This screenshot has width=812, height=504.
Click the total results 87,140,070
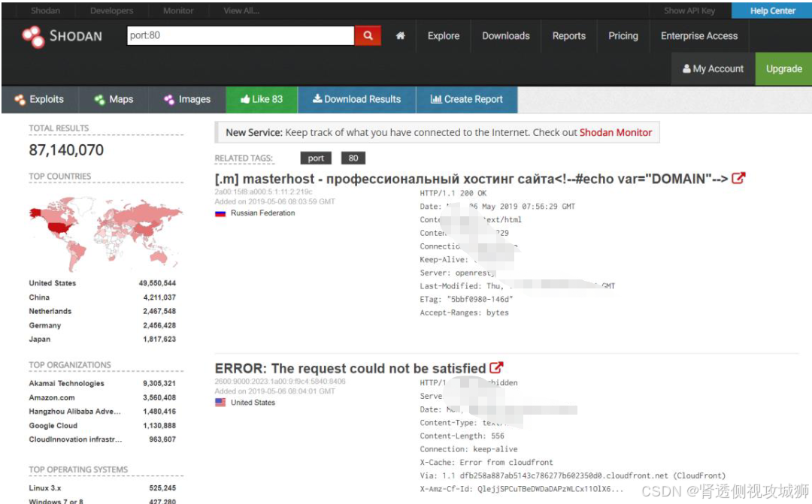[66, 150]
